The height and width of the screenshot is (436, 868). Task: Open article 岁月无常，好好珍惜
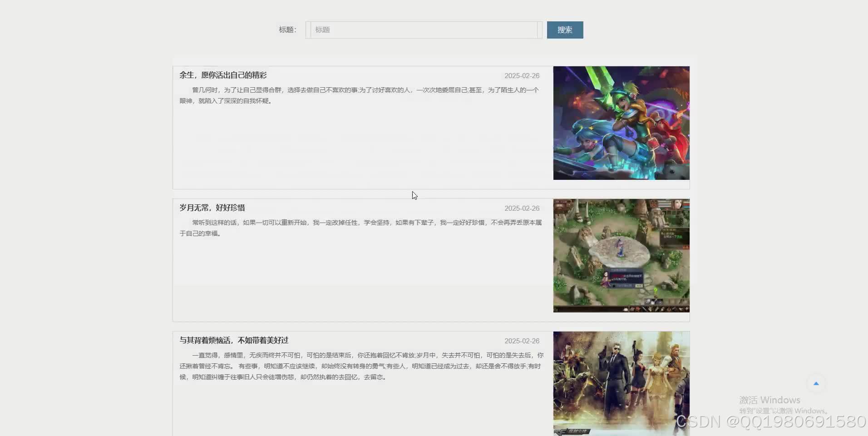click(x=212, y=208)
